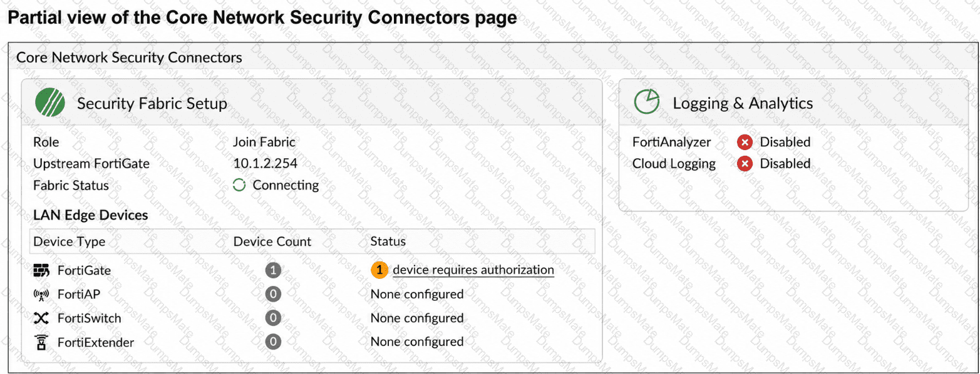
Task: Open the device requires authorization link
Action: click(473, 270)
